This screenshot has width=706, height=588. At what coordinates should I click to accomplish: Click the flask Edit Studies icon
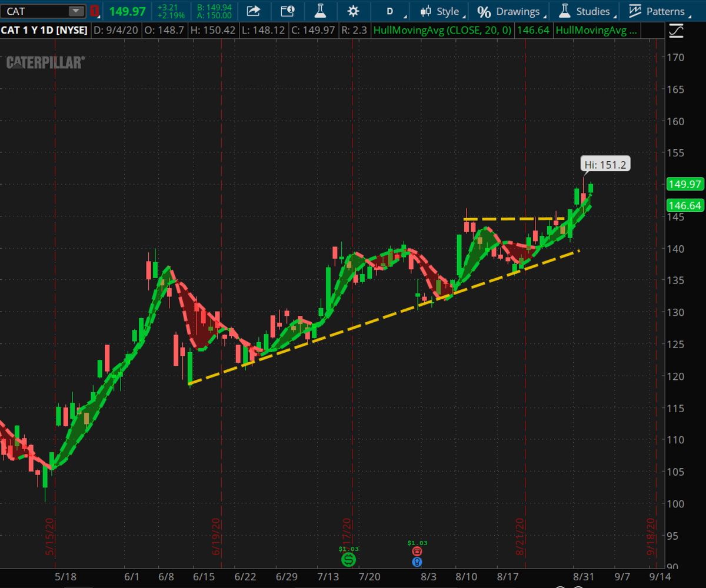(320, 11)
